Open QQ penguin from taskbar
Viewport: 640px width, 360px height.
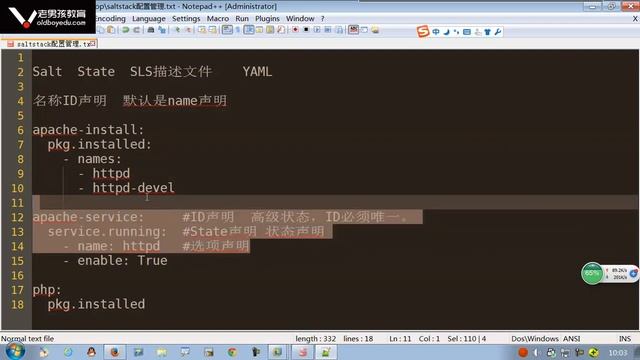91,352
